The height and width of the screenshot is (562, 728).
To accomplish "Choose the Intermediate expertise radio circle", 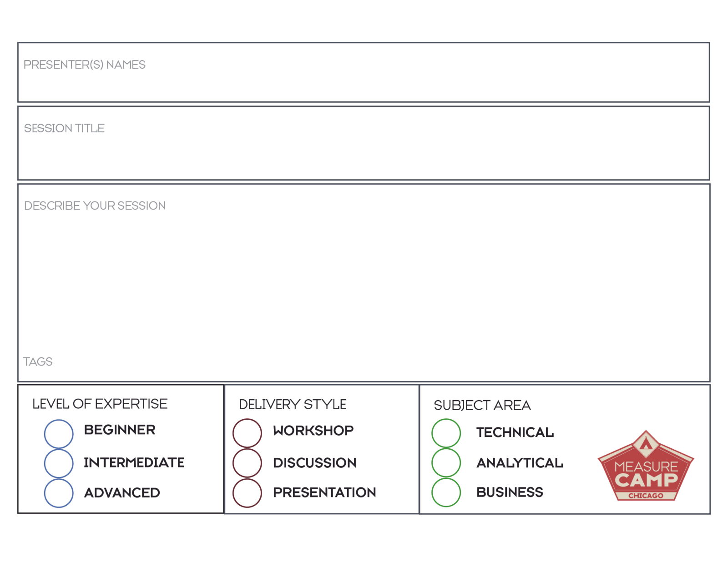I will tap(59, 463).
